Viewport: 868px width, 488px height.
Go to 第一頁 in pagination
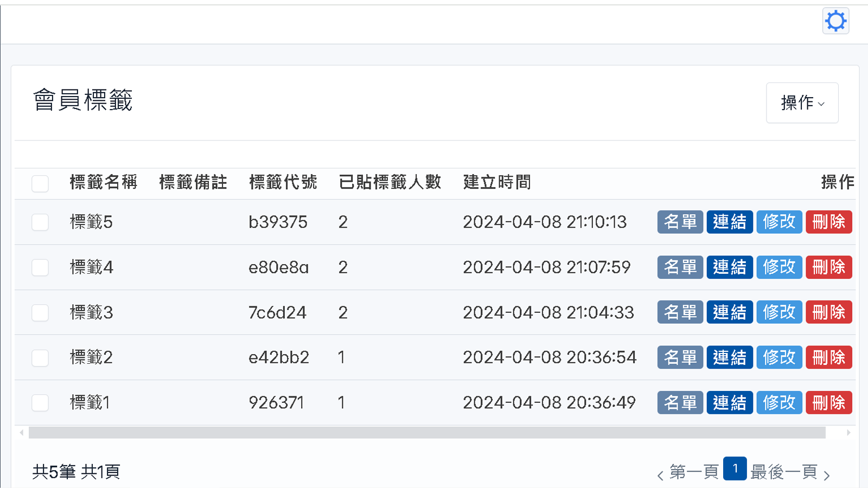694,472
